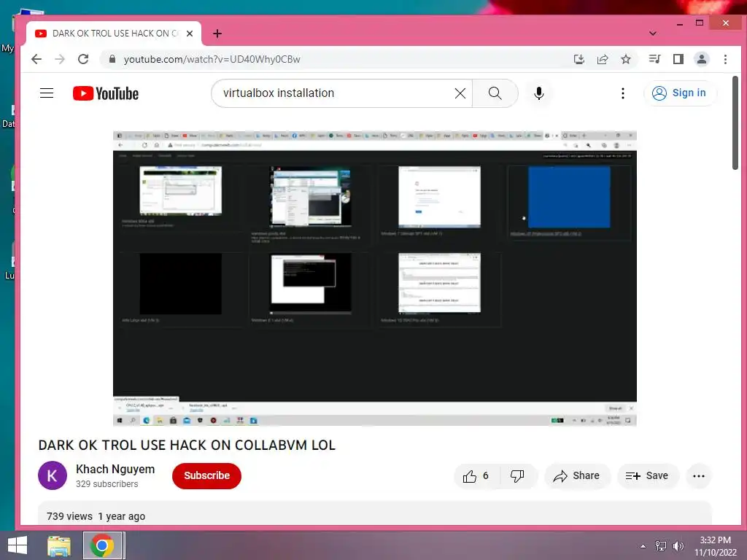Viewport: 747px width, 560px height.
Task: Reload the YouTube page
Action: [83, 59]
